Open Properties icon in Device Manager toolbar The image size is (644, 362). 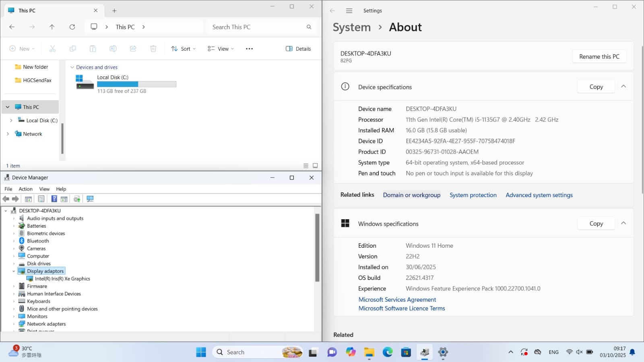click(x=41, y=199)
